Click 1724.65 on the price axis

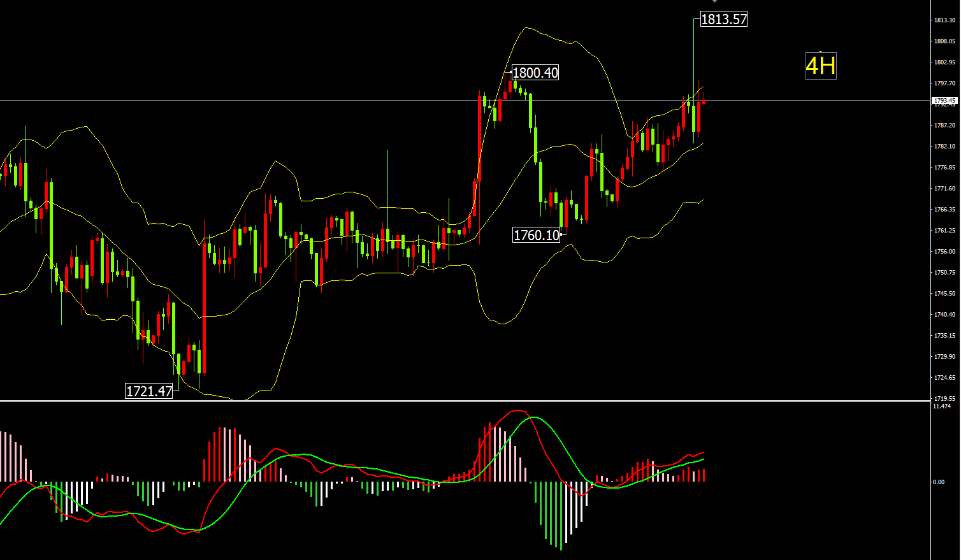pos(944,378)
